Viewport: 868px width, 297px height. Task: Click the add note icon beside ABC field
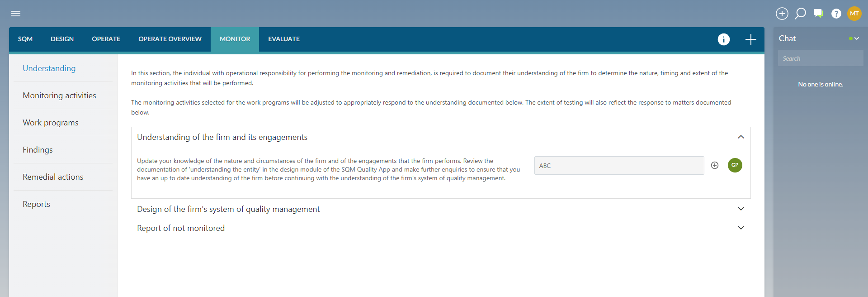pos(715,165)
